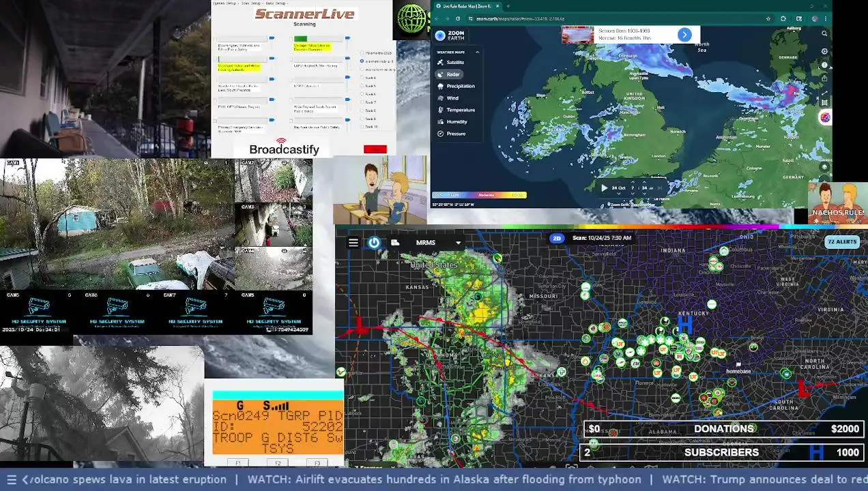Bookmark the page with the star icon
The height and width of the screenshot is (491, 868).
click(x=768, y=18)
